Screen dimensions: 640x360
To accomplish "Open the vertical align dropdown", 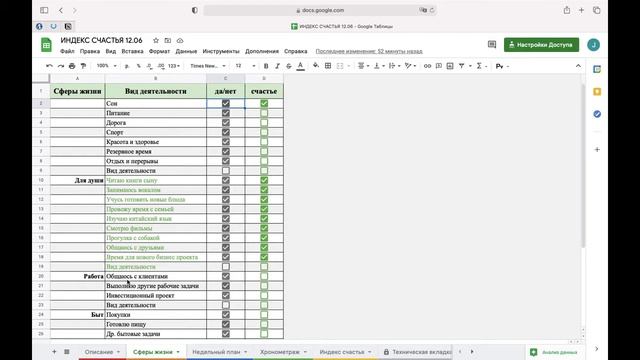I will (x=378, y=66).
